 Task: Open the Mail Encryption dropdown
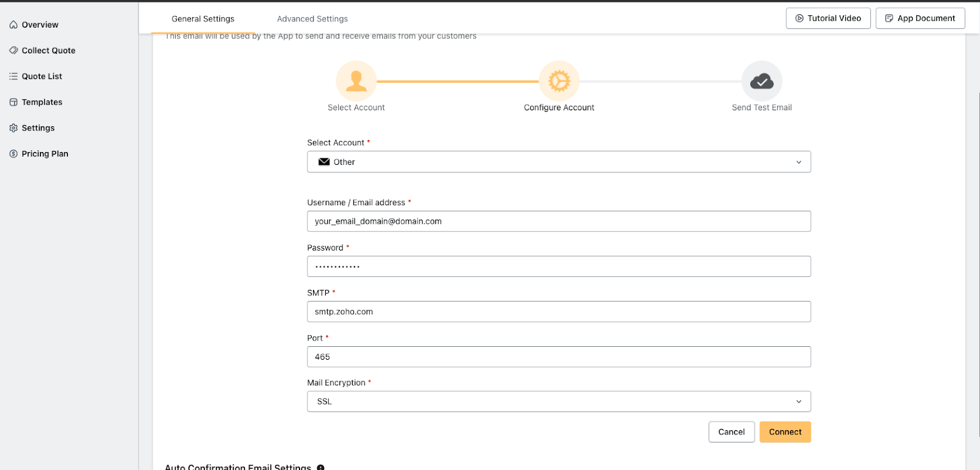point(559,401)
